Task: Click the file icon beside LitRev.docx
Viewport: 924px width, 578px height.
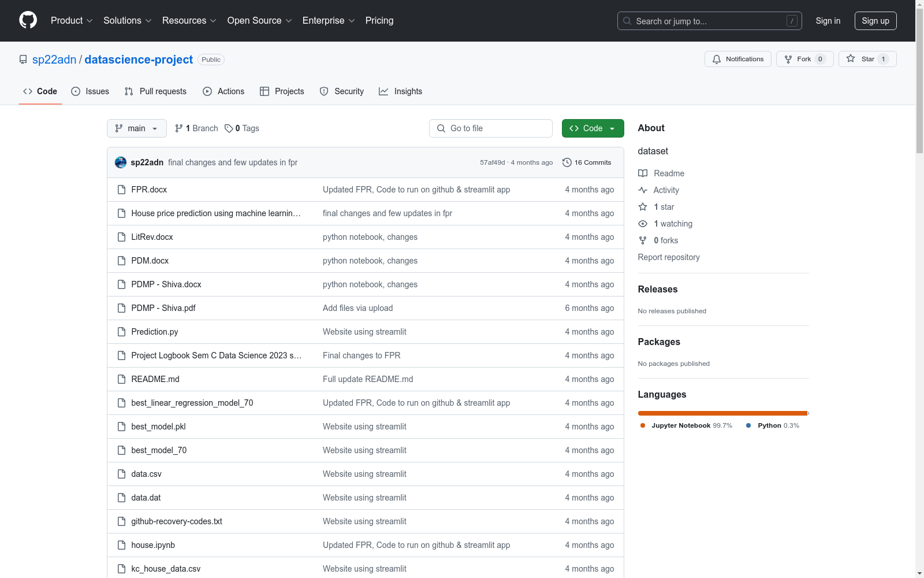Action: (121, 237)
